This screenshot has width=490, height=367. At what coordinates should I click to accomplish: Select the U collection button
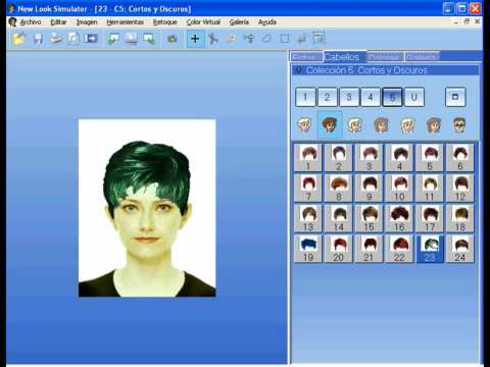[x=414, y=97]
